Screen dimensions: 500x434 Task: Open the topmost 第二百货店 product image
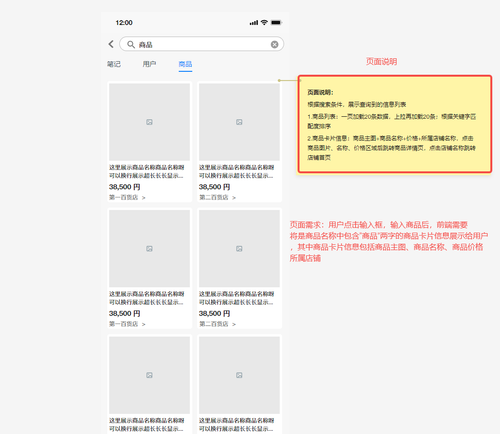click(x=239, y=122)
